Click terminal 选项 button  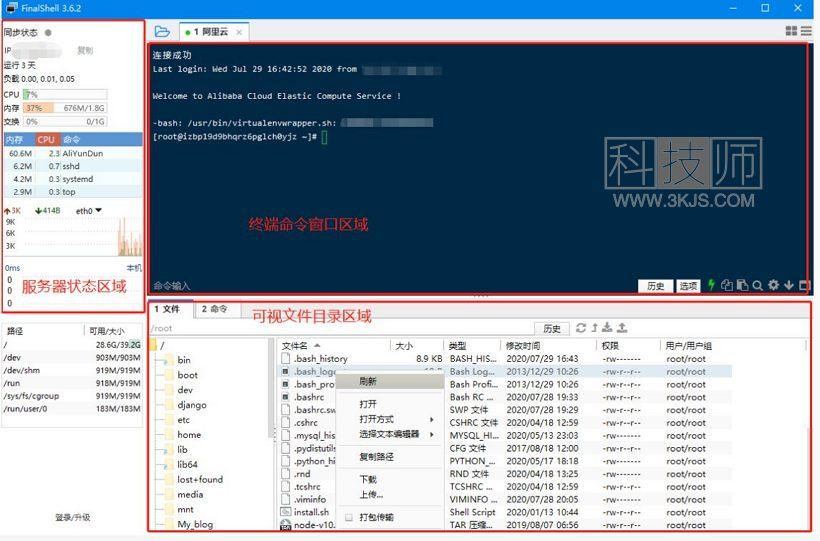(688, 286)
